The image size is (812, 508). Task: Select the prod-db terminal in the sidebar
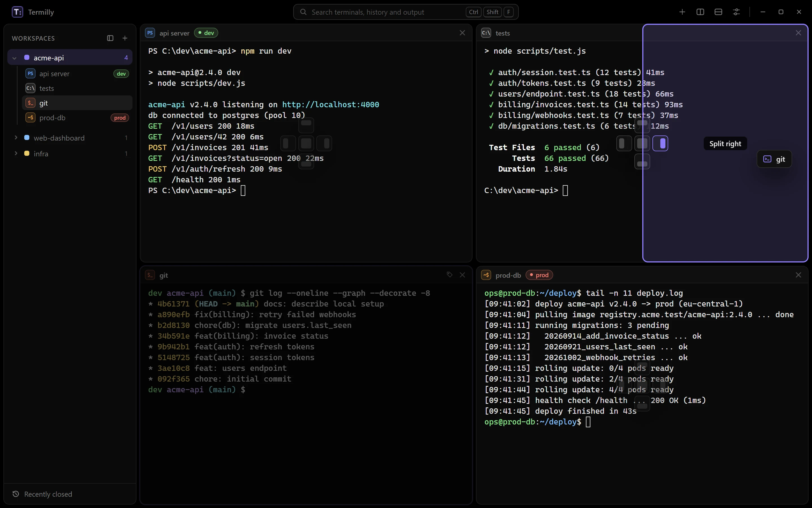pyautogui.click(x=77, y=118)
